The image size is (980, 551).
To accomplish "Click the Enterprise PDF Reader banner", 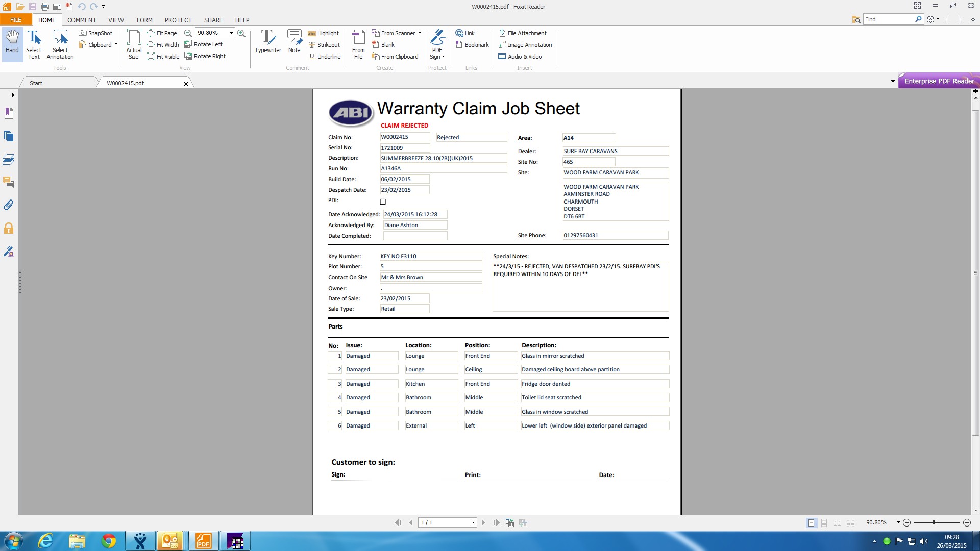I will [x=939, y=81].
